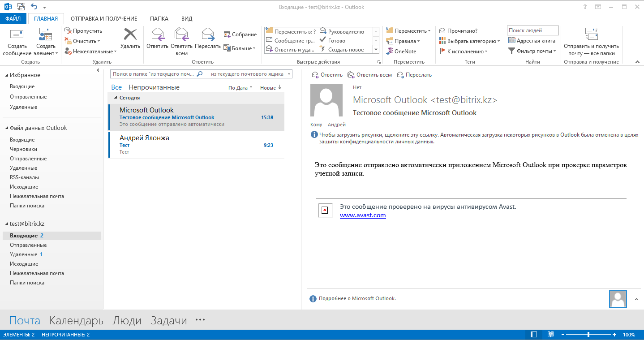Click the Собрание meeting reply button
644x340 pixels.
(x=240, y=34)
